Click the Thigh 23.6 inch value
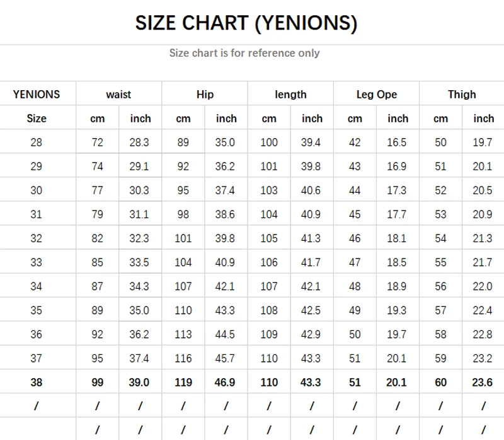Image resolution: width=504 pixels, height=440 pixels. (x=483, y=382)
